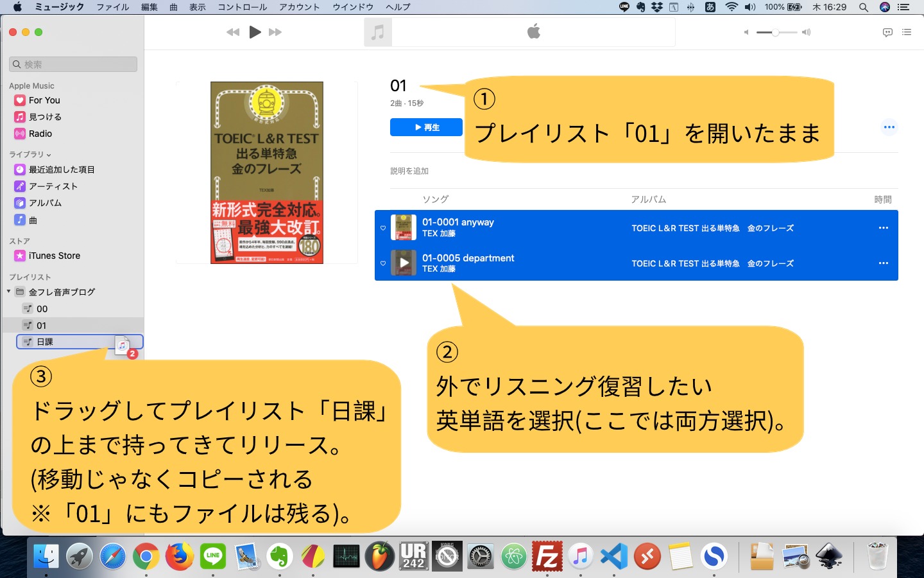Browse アーティスト in the sidebar

point(55,186)
